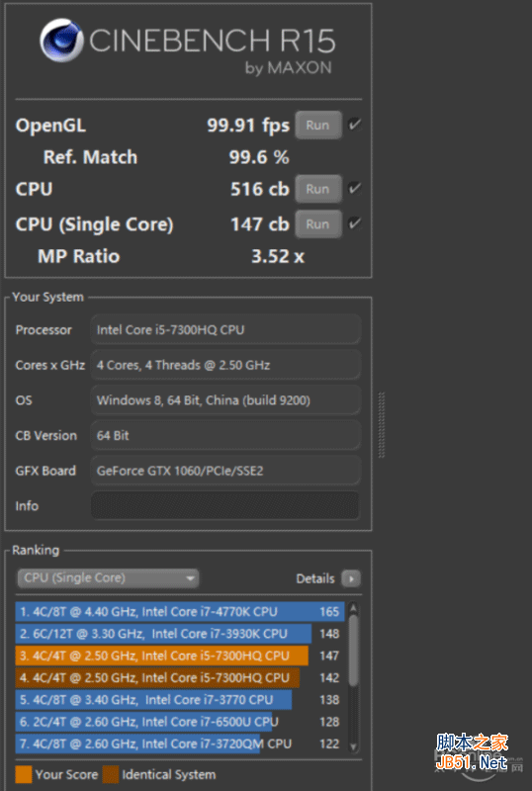Click the ranking scrollbar up arrow
This screenshot has height=791, width=532.
(x=353, y=608)
